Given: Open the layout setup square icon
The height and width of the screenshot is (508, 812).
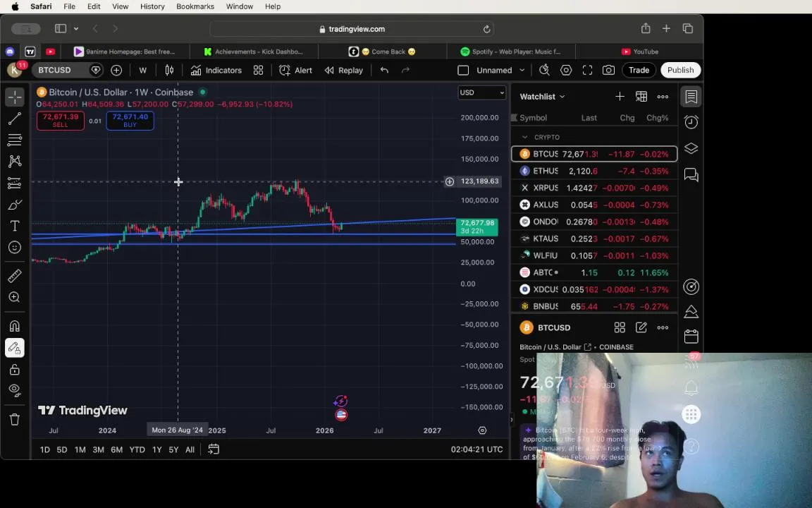Looking at the screenshot, I should coord(464,70).
